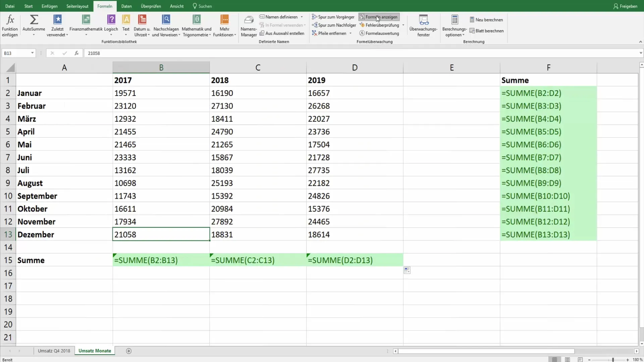Open Datum u. Uhrzeit functions icon
The height and width of the screenshot is (362, 644).
click(x=142, y=19)
